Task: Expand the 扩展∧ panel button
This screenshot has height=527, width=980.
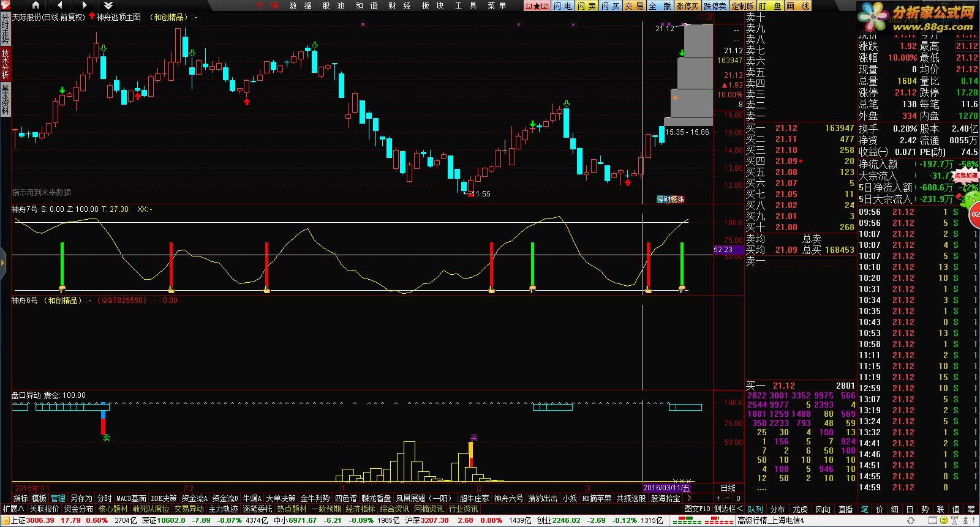Action: click(x=13, y=509)
